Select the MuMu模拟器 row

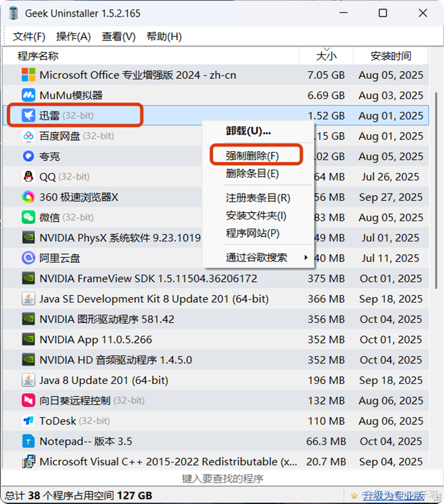click(216, 95)
